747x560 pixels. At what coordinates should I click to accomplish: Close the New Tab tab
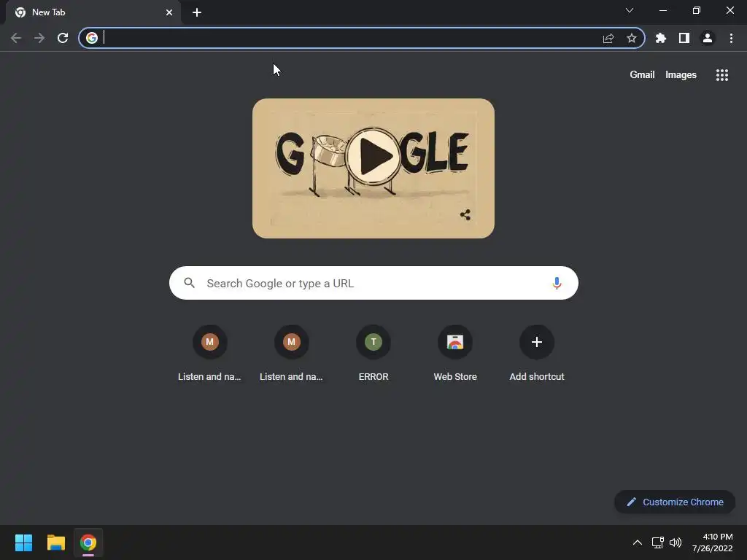[x=169, y=12]
